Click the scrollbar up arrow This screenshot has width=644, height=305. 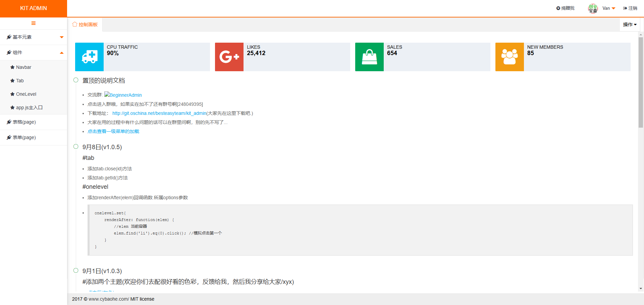pyautogui.click(x=641, y=34)
